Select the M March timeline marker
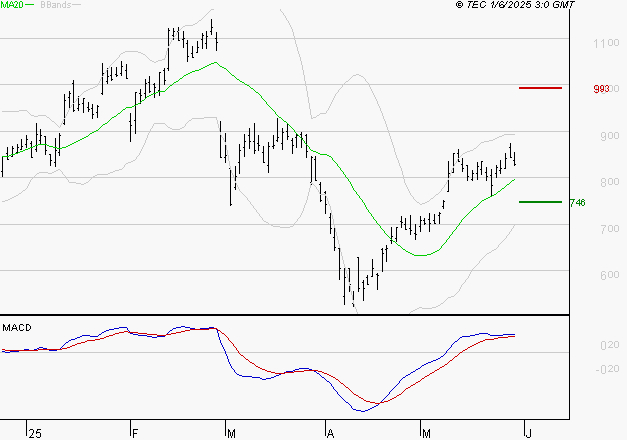Screen dimensions: 627x440 coord(231,434)
